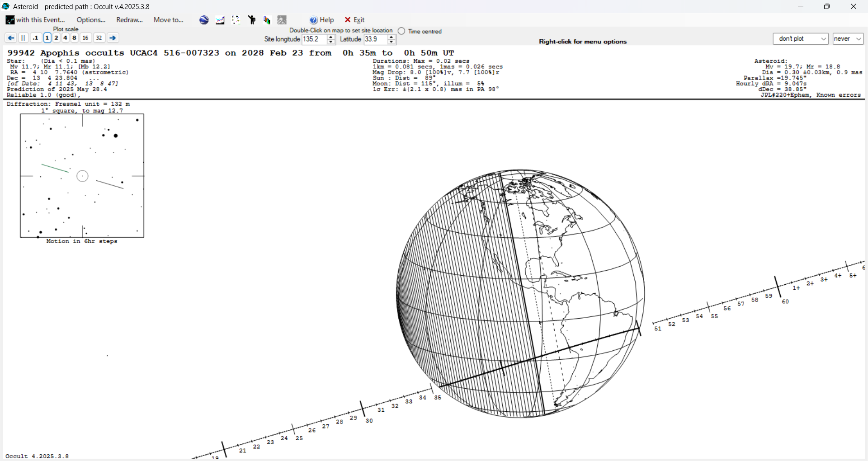Image resolution: width=868 pixels, height=461 pixels.
Task: Increase Latitude with up spinner
Action: tap(392, 37)
